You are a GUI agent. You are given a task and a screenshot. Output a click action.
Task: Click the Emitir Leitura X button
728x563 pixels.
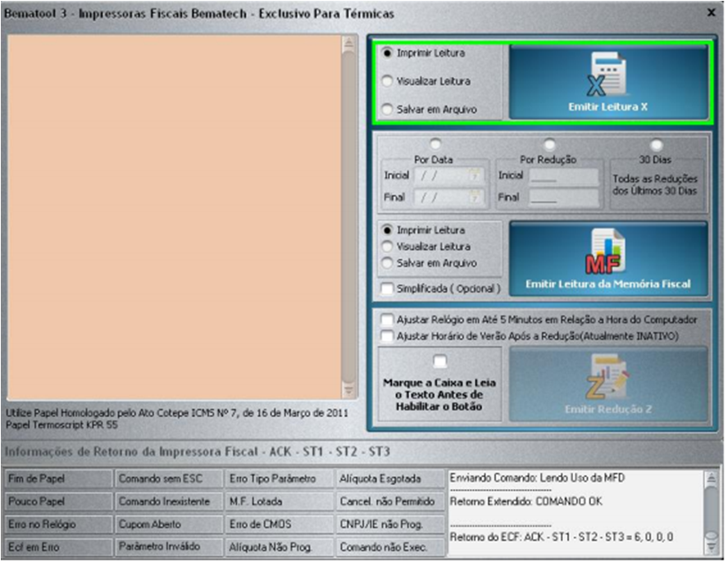click(608, 82)
